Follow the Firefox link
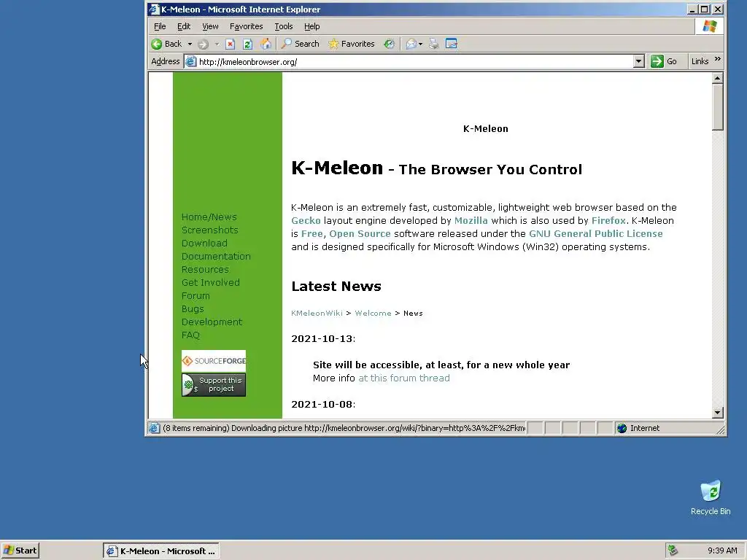The image size is (747, 560). click(x=608, y=220)
